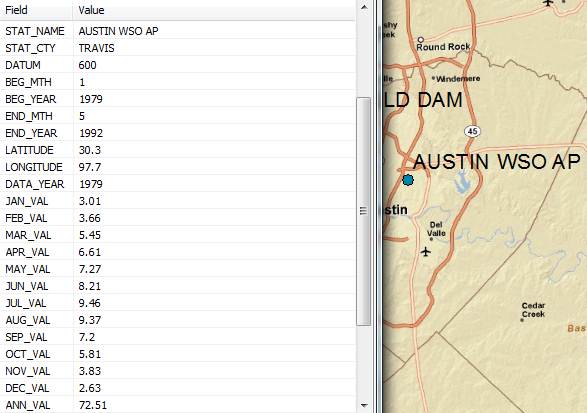This screenshot has height=413, width=587.
Task: Click the Highway 45 shield marker
Action: point(472,131)
